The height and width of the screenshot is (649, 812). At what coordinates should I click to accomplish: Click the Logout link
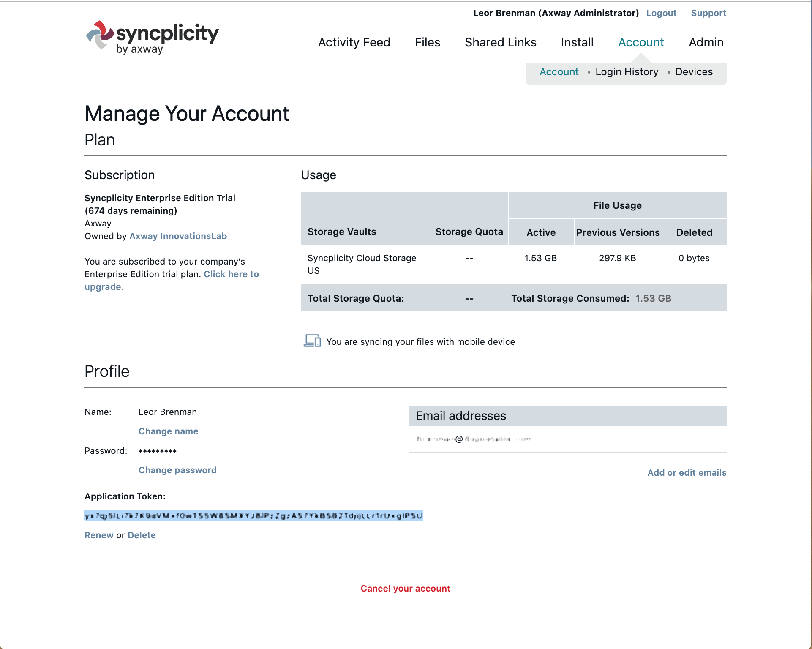[x=661, y=13]
